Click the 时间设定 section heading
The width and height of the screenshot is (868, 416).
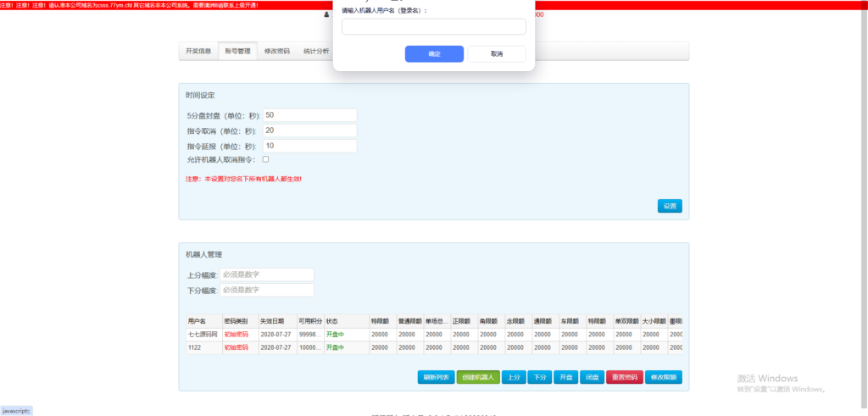click(200, 95)
